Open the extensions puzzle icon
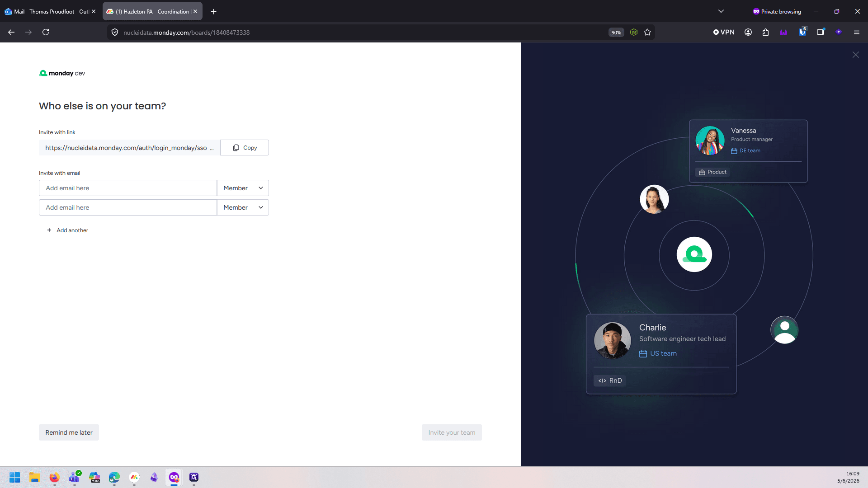Viewport: 868px width, 488px height. point(765,32)
